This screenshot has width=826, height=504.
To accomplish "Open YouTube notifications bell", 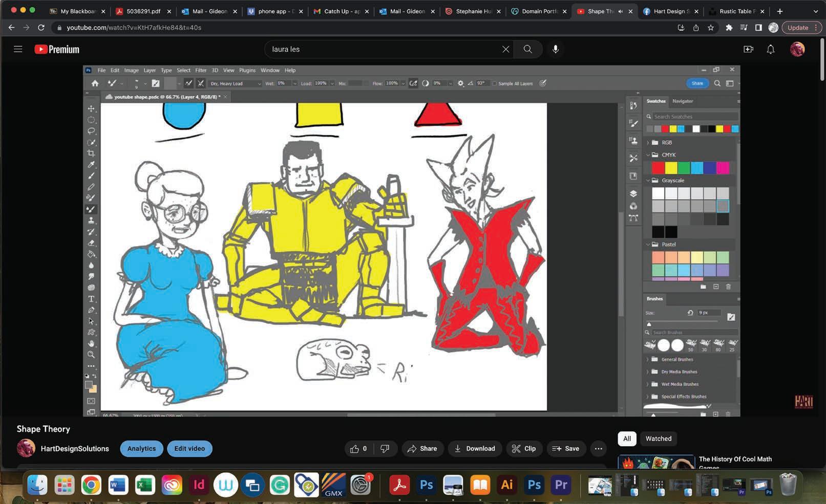I will 770,49.
